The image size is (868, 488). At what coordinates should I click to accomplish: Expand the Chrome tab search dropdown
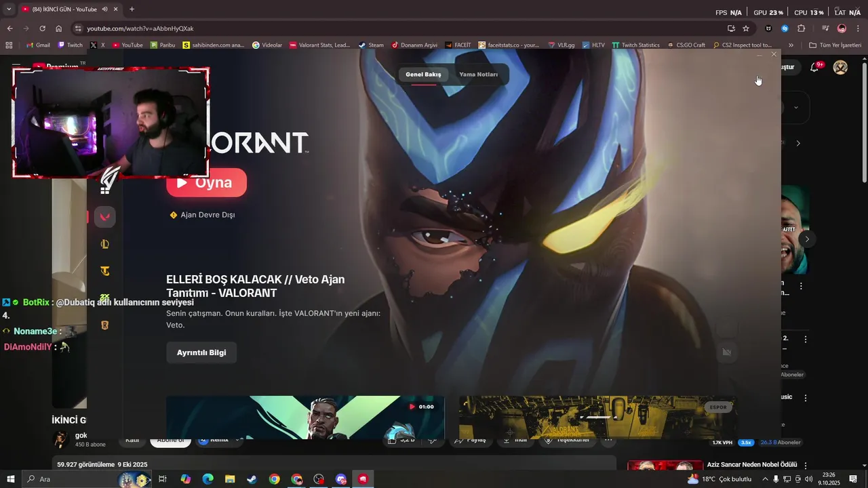click(8, 9)
